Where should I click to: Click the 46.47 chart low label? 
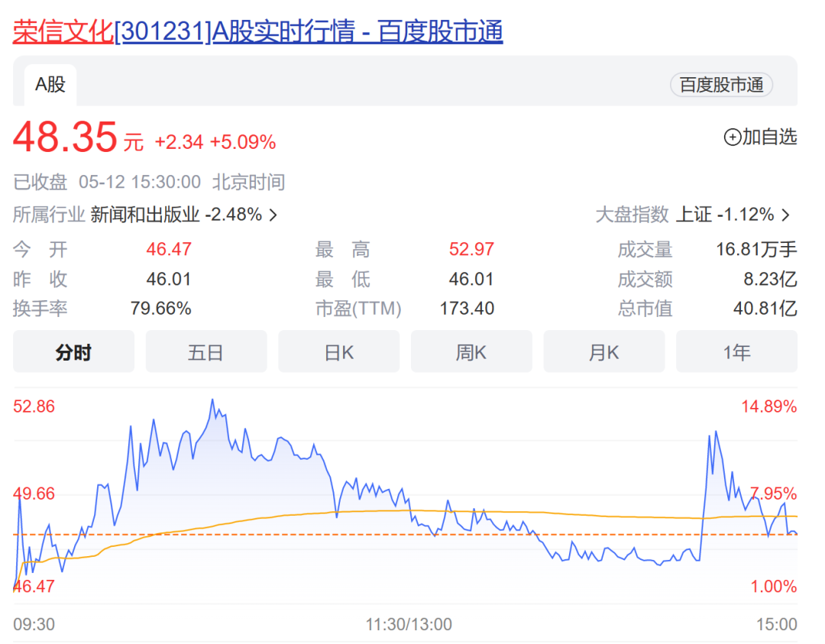(x=34, y=587)
